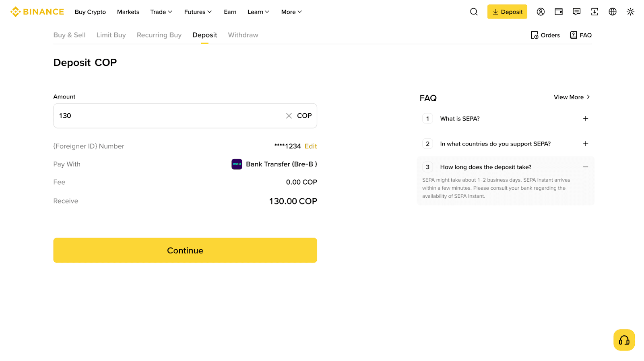This screenshot has width=644, height=361.
Task: Click the search magnifier icon
Action: (474, 12)
